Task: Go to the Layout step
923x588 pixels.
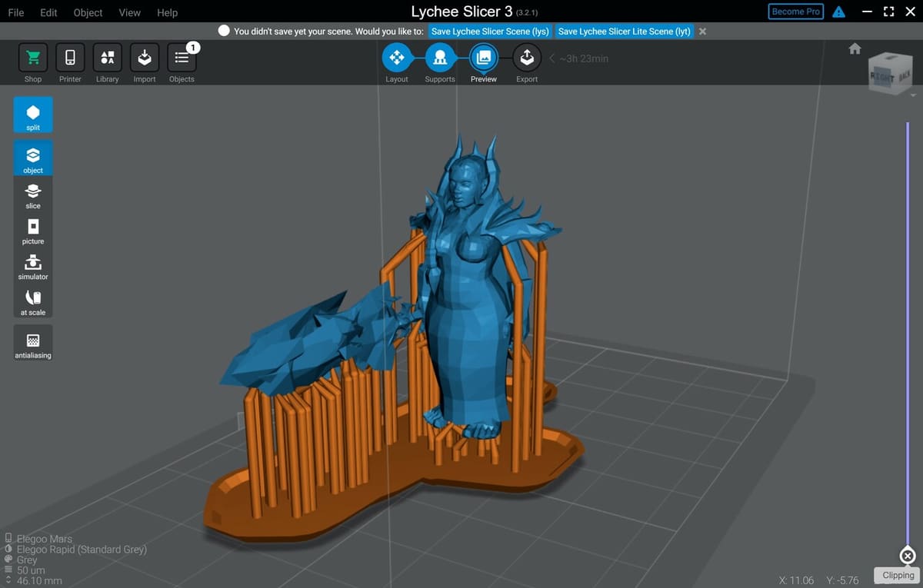Action: [x=397, y=57]
